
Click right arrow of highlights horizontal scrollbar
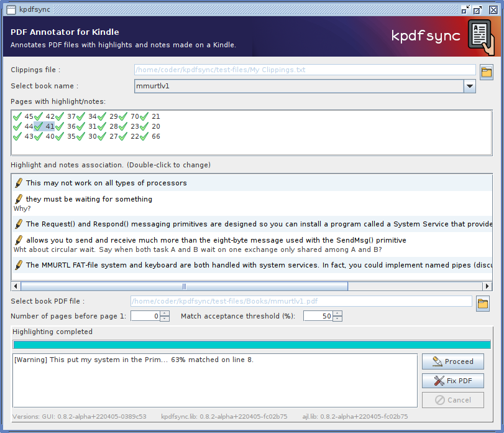[x=487, y=286]
